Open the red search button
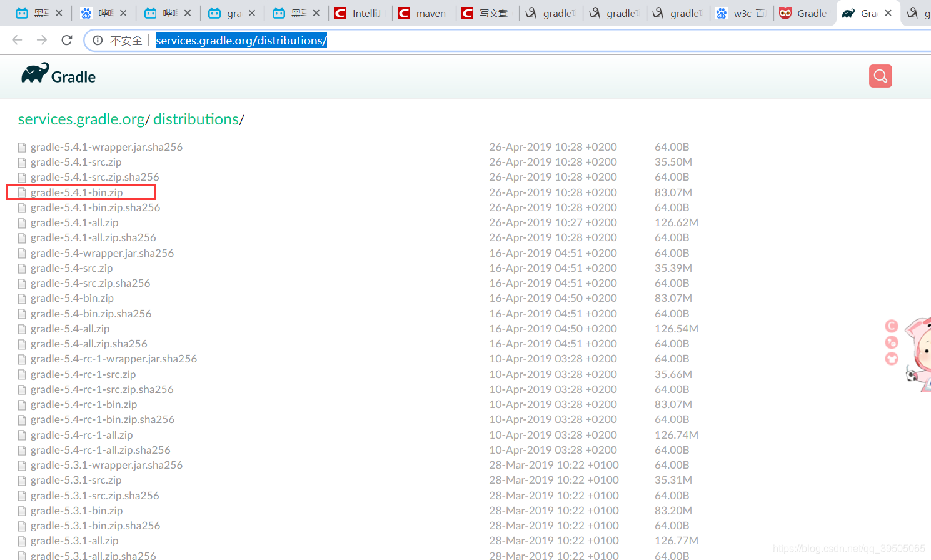 point(880,76)
